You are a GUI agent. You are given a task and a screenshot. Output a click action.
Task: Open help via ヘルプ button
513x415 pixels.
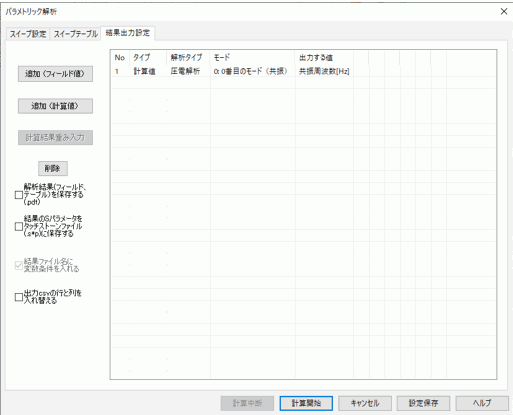[x=482, y=403]
